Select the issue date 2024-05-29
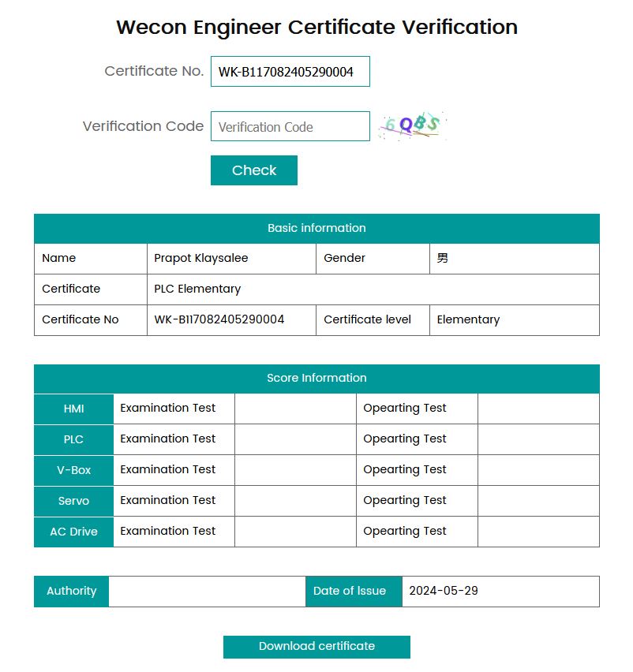The height and width of the screenshot is (672, 633). coord(444,591)
